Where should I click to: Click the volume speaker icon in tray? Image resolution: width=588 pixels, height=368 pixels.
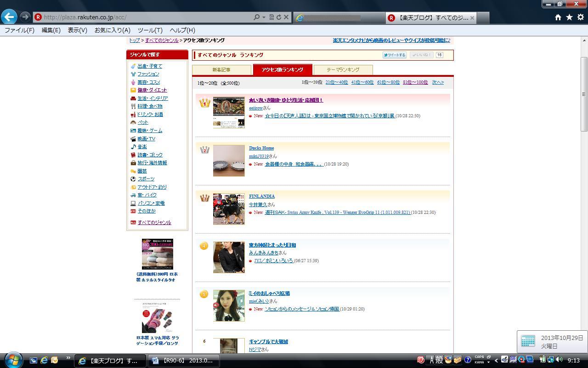(x=559, y=360)
